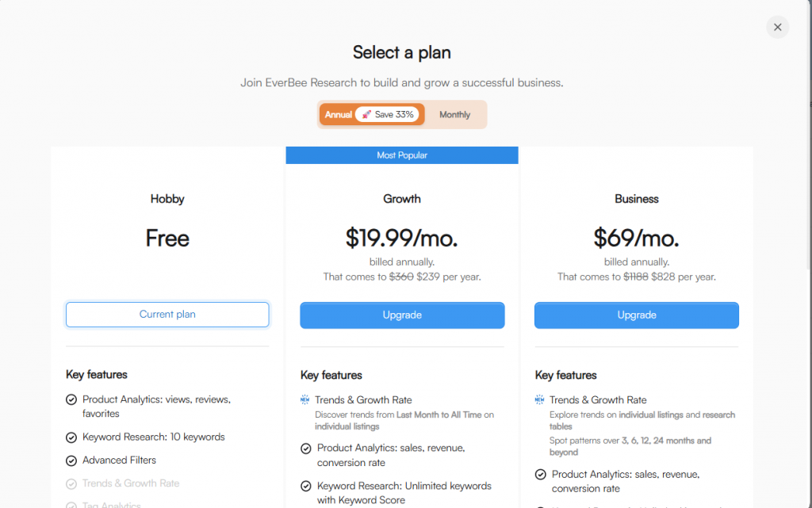The height and width of the screenshot is (508, 812).
Task: Click the checkmark beside Keyword Research: Unlimited keywords
Action: pyautogui.click(x=305, y=486)
